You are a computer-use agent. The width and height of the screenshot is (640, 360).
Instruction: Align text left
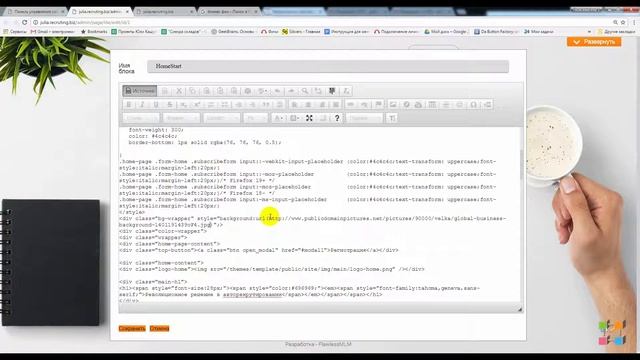coord(294,104)
